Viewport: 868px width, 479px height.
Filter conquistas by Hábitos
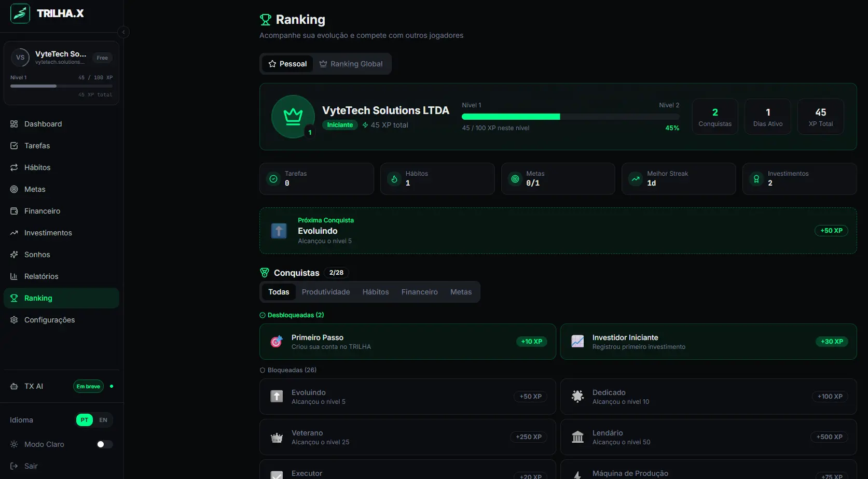tap(376, 292)
